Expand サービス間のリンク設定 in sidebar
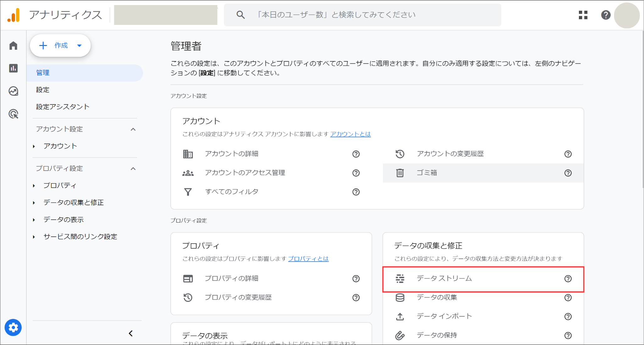The height and width of the screenshot is (345, 644). [x=34, y=236]
